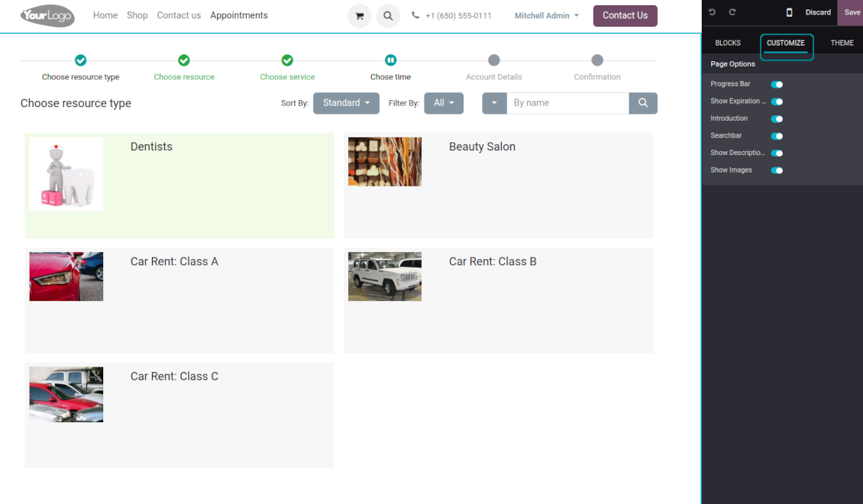
Task: Open the Theme tab
Action: click(842, 44)
